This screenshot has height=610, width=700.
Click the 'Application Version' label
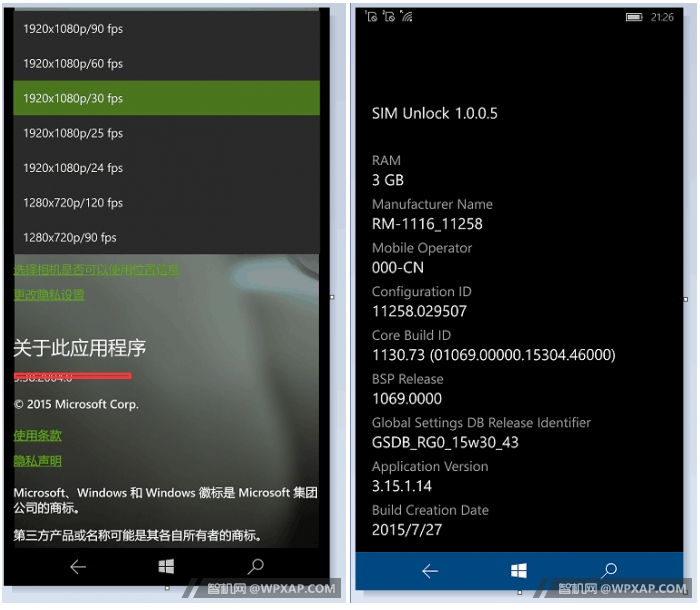click(430, 467)
